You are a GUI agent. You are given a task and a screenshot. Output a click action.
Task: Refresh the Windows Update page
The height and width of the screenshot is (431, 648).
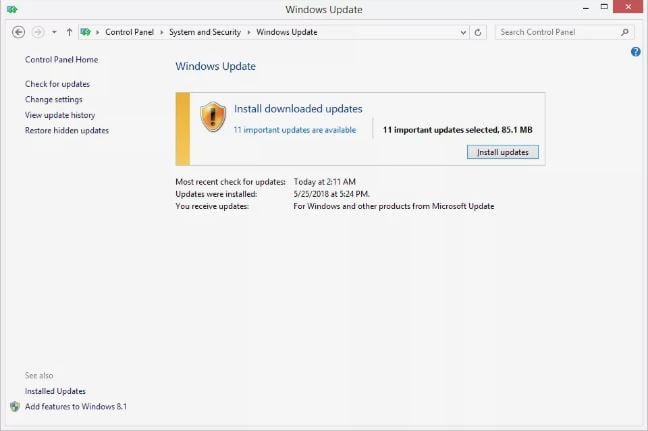(x=478, y=32)
